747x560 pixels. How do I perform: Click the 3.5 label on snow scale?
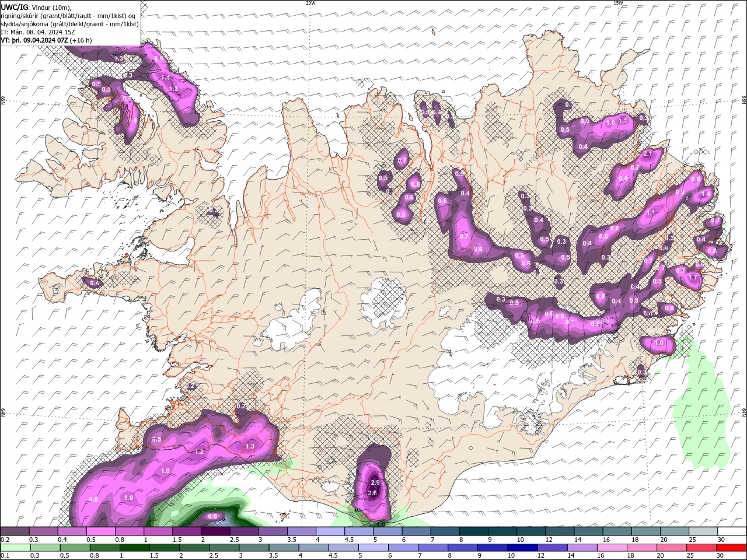(292, 540)
